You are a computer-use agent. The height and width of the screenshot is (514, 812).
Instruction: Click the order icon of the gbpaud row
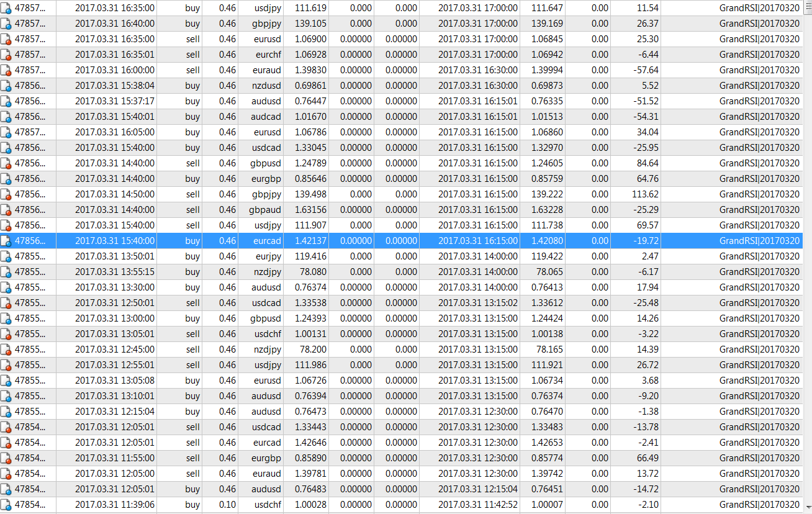6,210
